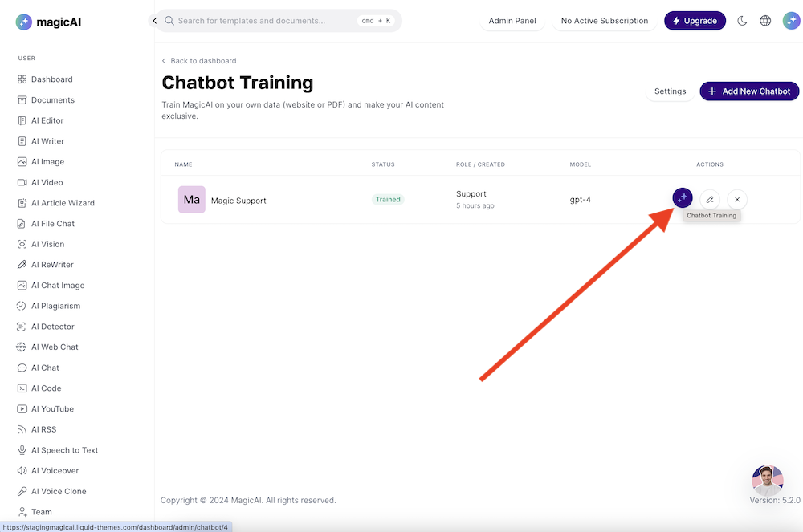Edit the Magic Support chatbot with the pencil icon
803x532 pixels.
click(710, 200)
